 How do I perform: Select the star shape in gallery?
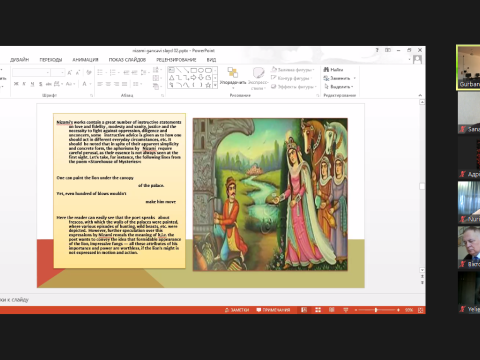tap(208, 85)
